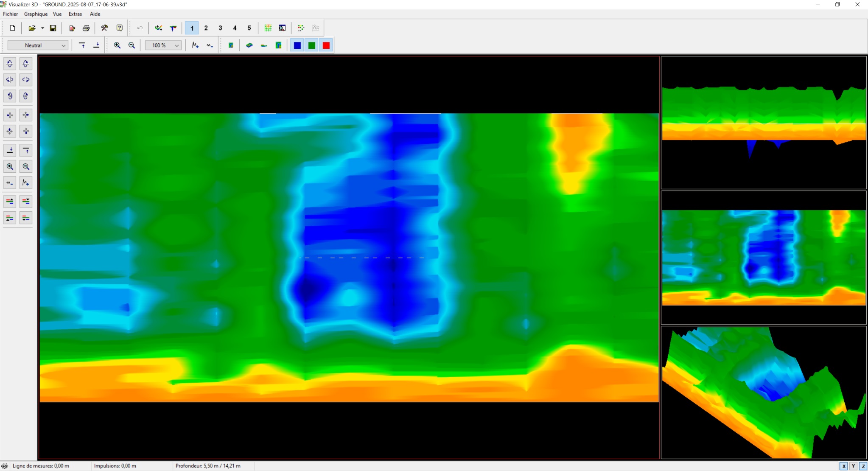The width and height of the screenshot is (868, 471).
Task: Click the grid display icon
Action: pos(268,28)
